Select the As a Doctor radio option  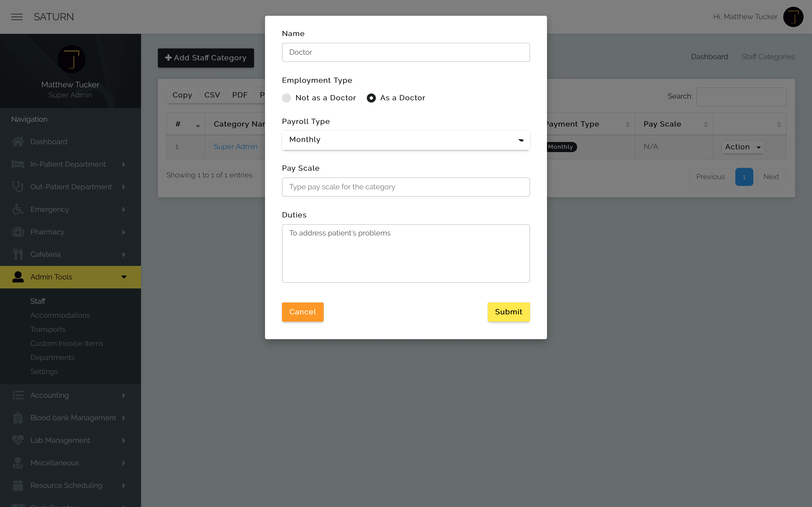371,98
